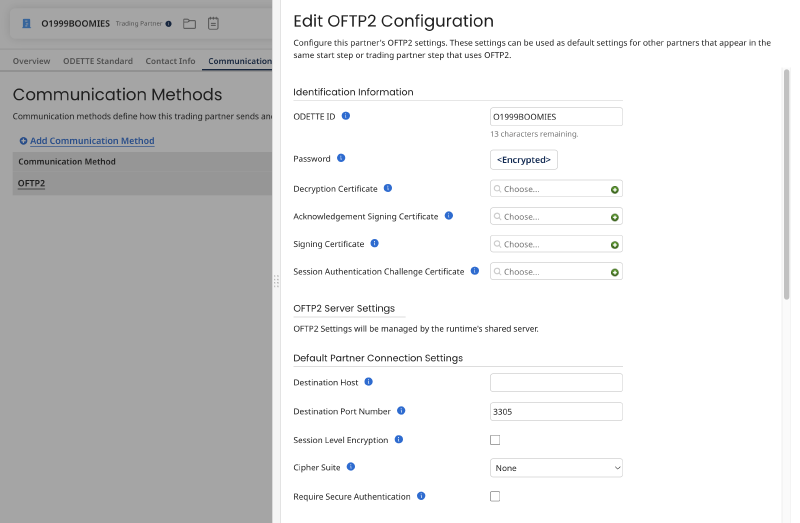Click the Encrypted password button
800x523 pixels.
coord(523,160)
